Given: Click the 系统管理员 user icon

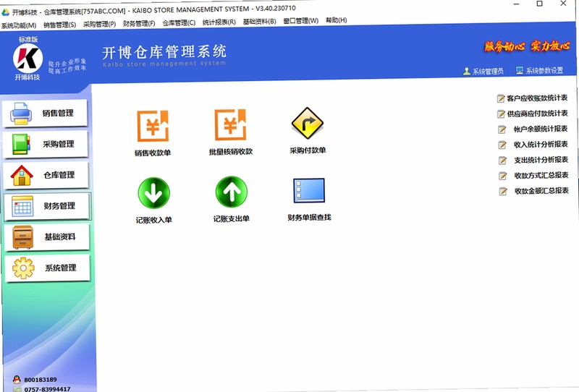Looking at the screenshot, I should [x=466, y=71].
